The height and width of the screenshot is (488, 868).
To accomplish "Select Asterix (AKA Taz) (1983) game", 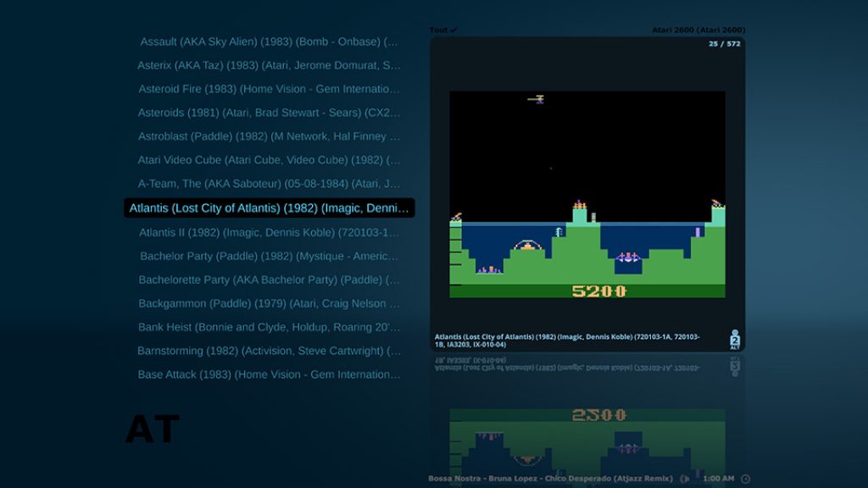I will click(269, 65).
